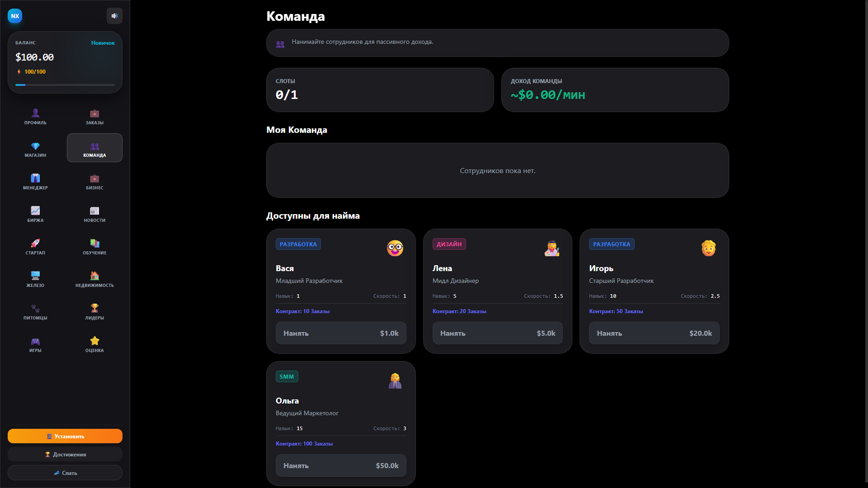The height and width of the screenshot is (488, 868).
Task: Open the Обучение section
Action: pyautogui.click(x=94, y=247)
